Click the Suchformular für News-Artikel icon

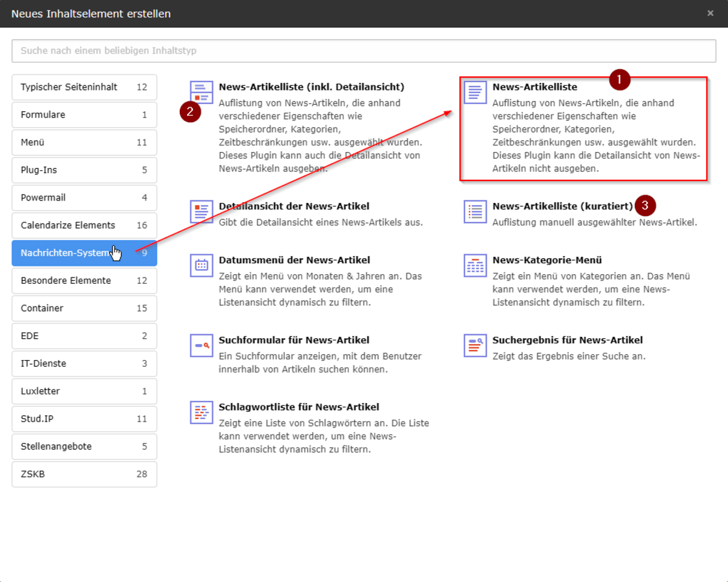pos(201,345)
